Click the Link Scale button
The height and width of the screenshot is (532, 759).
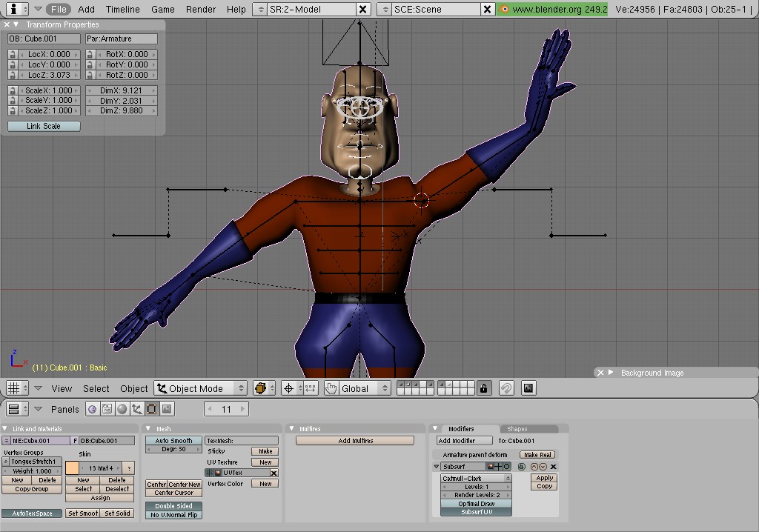44,126
